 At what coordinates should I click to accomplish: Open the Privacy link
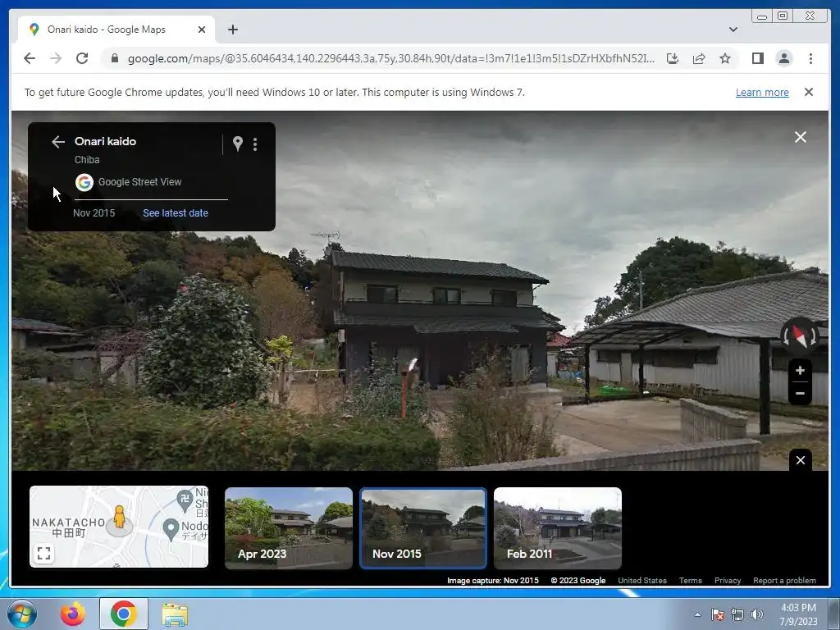pos(727,580)
